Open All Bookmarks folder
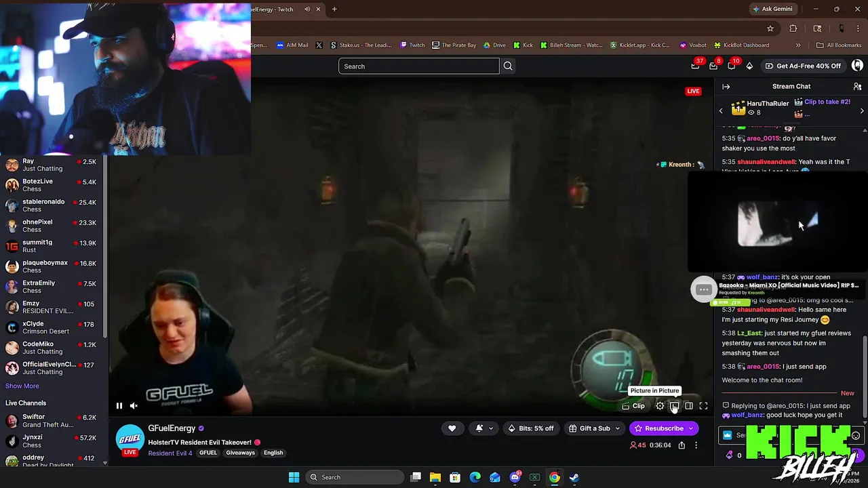The height and width of the screenshot is (488, 868). tap(839, 45)
